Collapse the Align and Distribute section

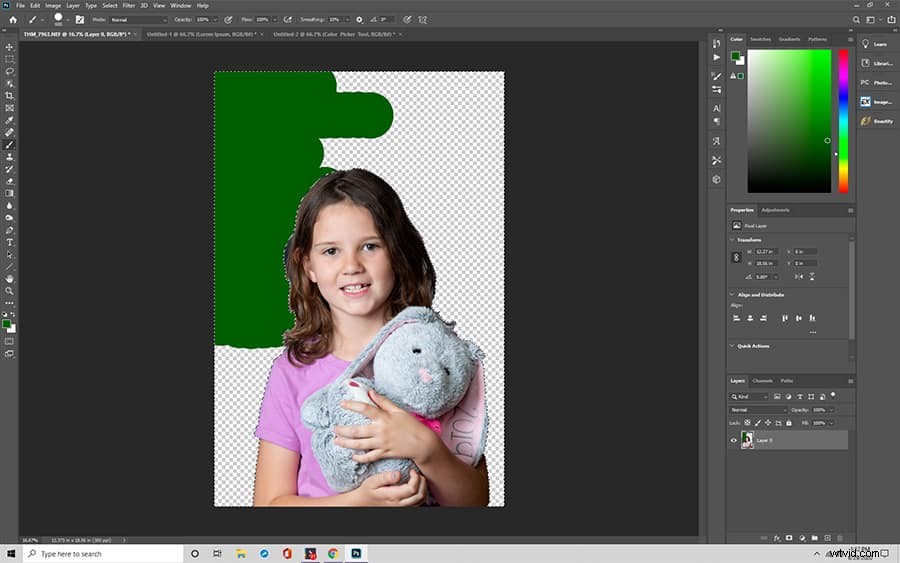732,294
